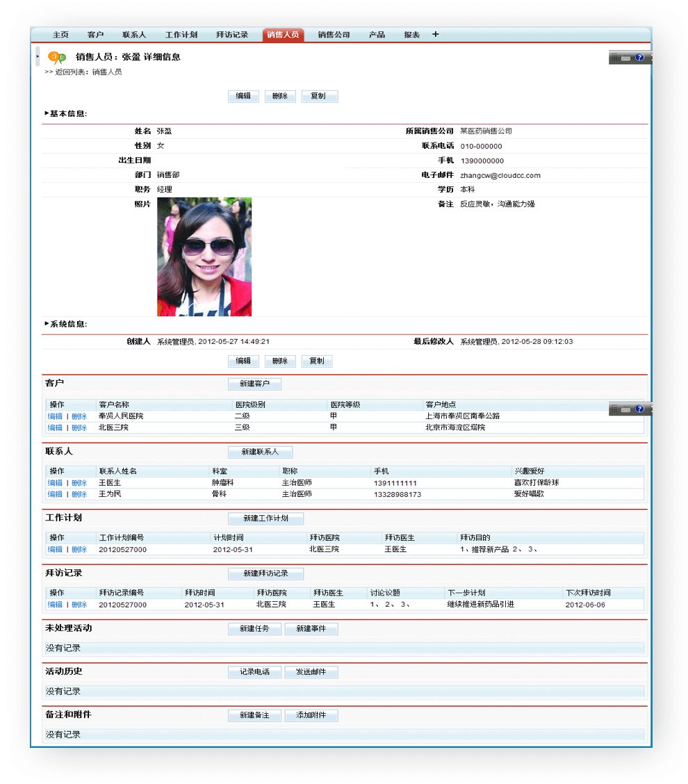688x784 pixels.
Task: Open the 客户 tab
Action: click(95, 35)
